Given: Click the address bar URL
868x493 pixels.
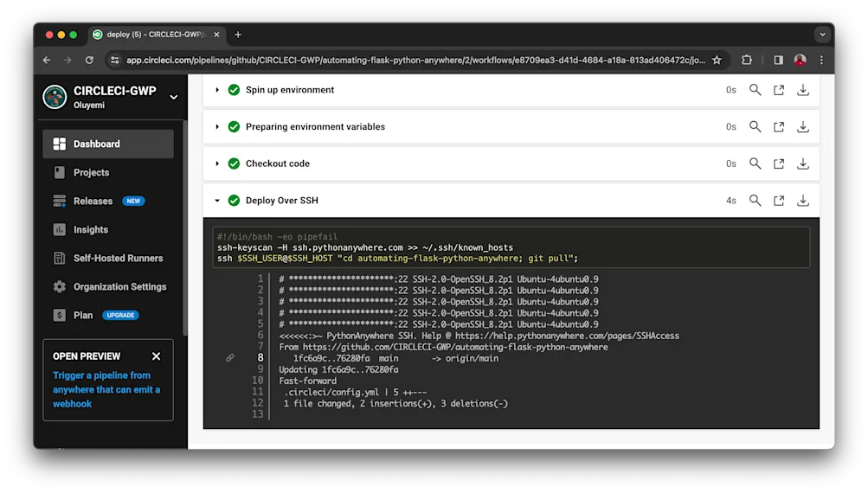Looking at the screenshot, I should [x=415, y=60].
